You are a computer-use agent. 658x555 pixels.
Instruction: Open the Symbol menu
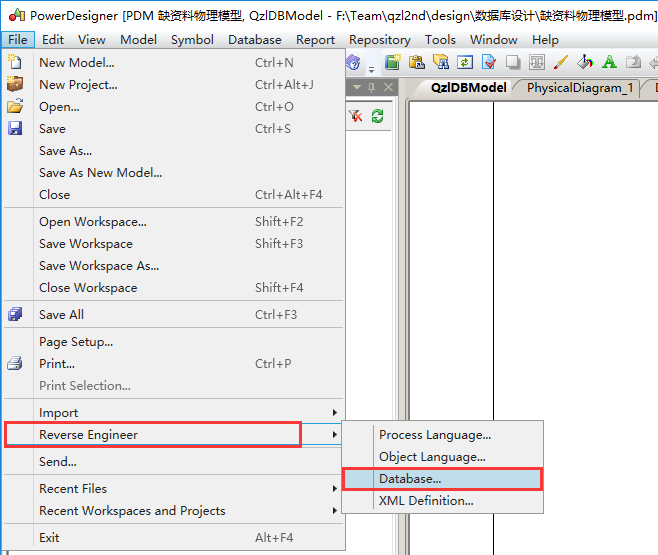[192, 39]
